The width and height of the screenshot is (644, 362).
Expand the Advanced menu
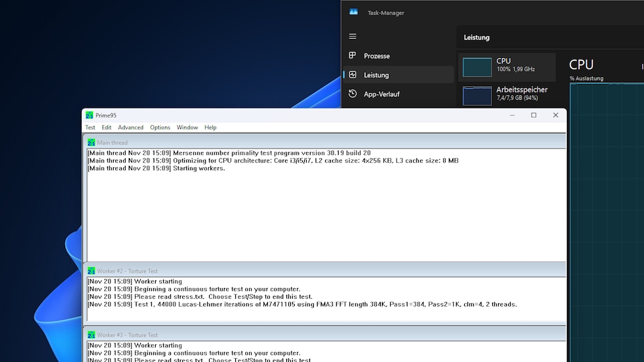tap(131, 127)
